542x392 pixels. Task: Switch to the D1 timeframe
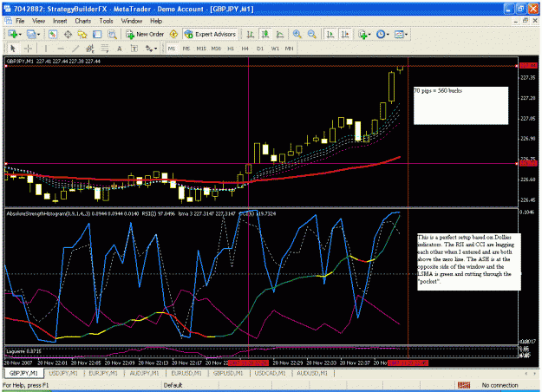[260, 49]
